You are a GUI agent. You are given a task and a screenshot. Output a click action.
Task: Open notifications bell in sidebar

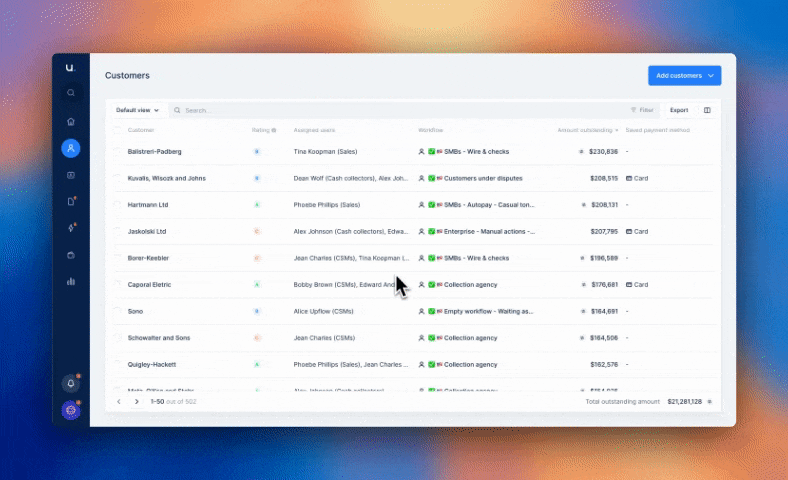point(71,383)
